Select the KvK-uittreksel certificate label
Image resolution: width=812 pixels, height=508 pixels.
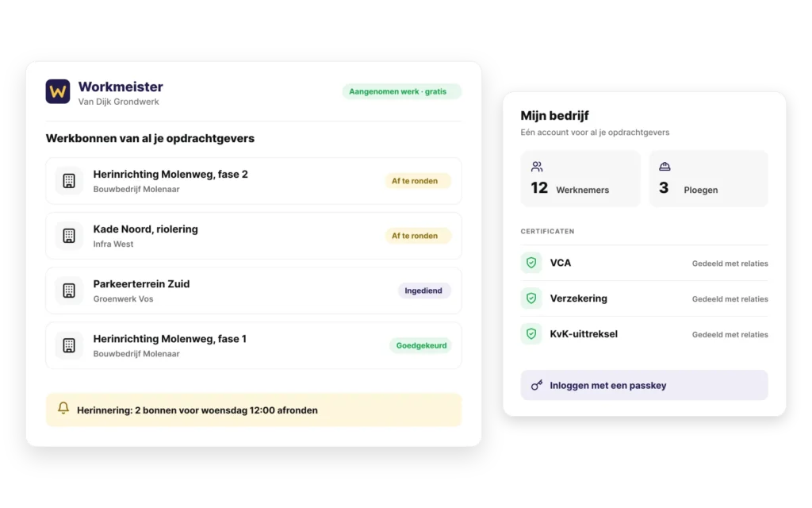coord(584,334)
